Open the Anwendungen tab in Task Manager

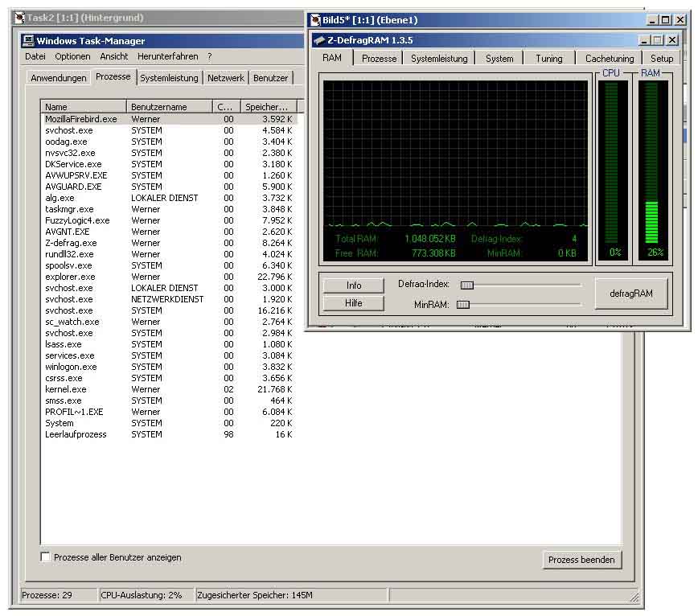pos(58,78)
